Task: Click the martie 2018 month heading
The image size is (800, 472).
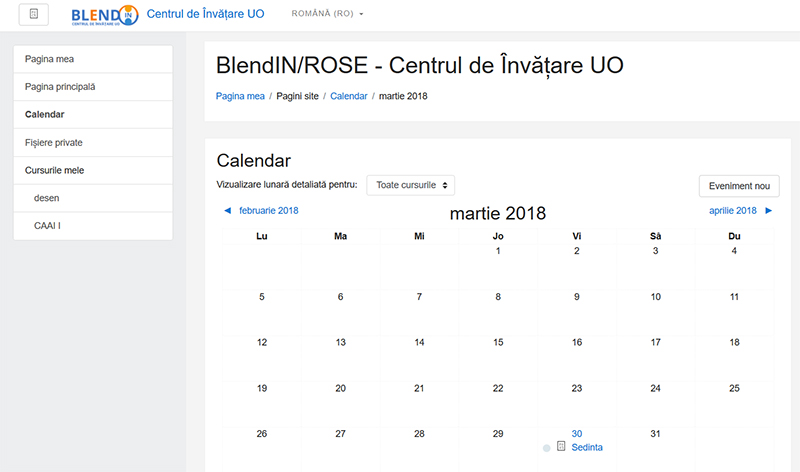Action: [x=498, y=213]
